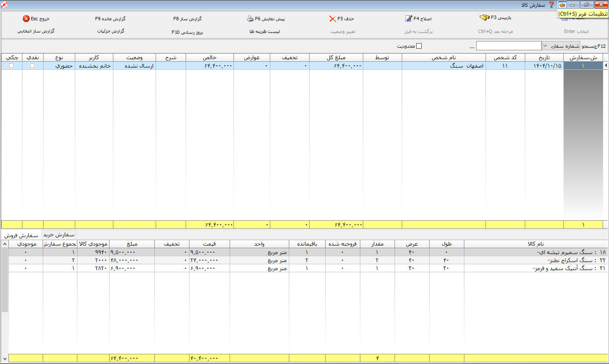
Task: Open the costs list button
Action: pyautogui.click(x=265, y=32)
